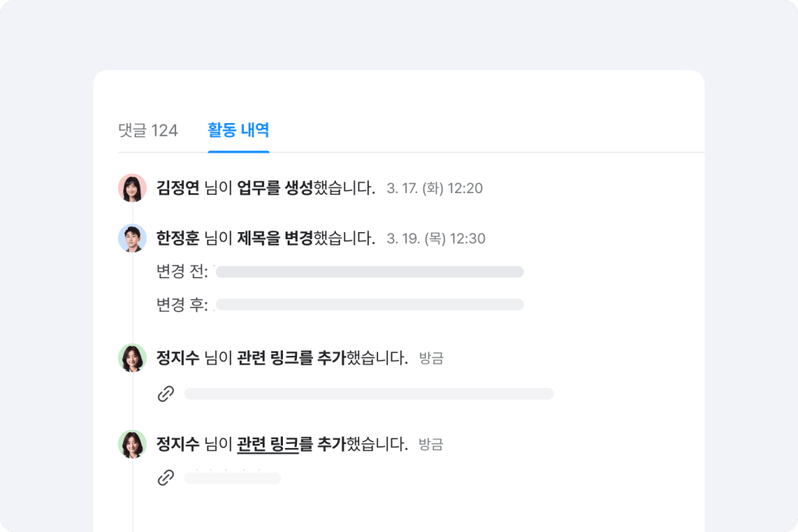Viewport: 798px width, 532px height.
Task: Click the last 정지수 avatar at the bottom
Action: point(132,444)
